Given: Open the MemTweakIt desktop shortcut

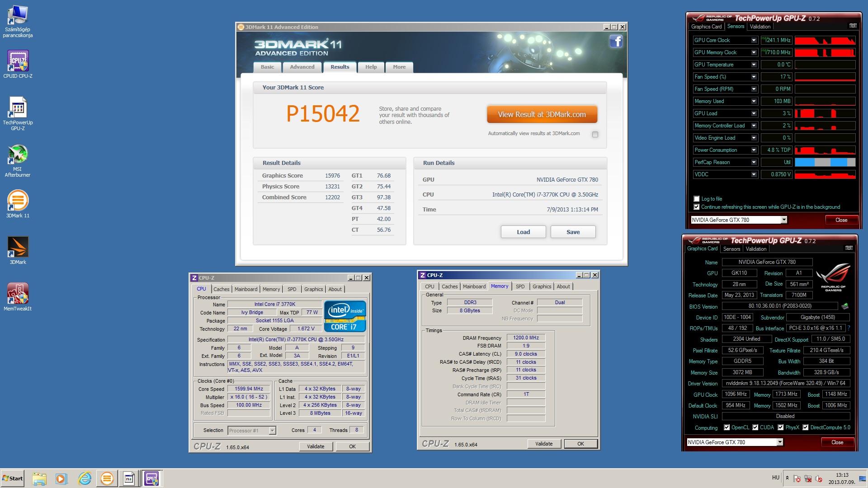Looking at the screenshot, I should coord(18,293).
